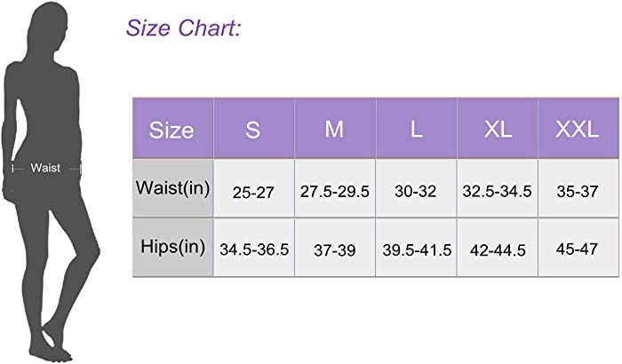
Task: Select the M size column header
Action: click(x=335, y=129)
